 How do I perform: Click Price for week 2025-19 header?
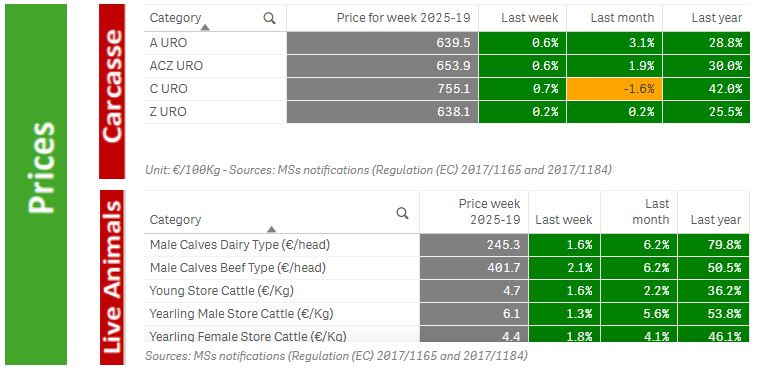403,18
